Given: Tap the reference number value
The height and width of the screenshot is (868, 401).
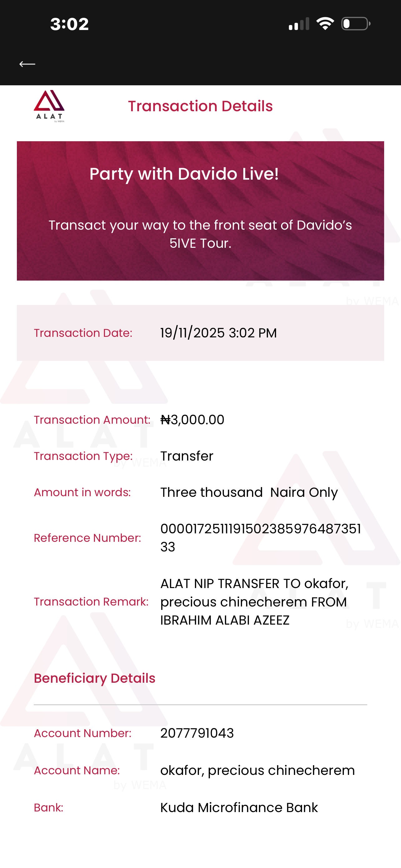Looking at the screenshot, I should 260,538.
